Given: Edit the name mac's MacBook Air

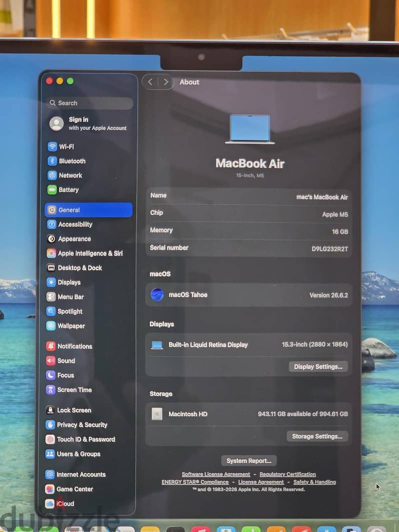Looking at the screenshot, I should [x=322, y=197].
